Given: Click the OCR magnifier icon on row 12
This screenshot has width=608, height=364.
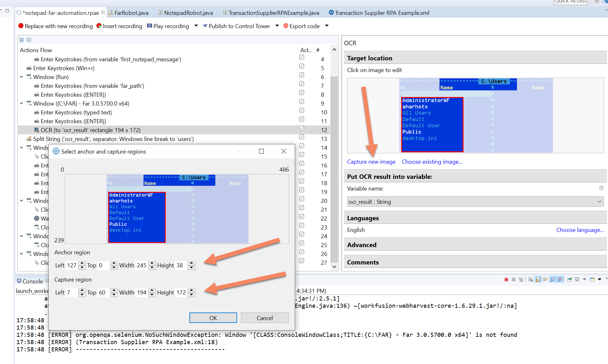Looking at the screenshot, I should (x=37, y=130).
